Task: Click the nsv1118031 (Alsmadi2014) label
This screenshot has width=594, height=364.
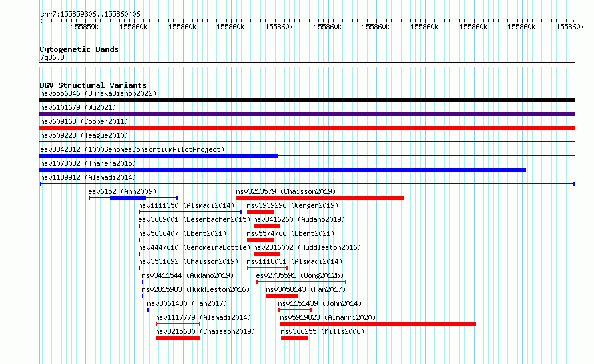Action: (x=294, y=261)
